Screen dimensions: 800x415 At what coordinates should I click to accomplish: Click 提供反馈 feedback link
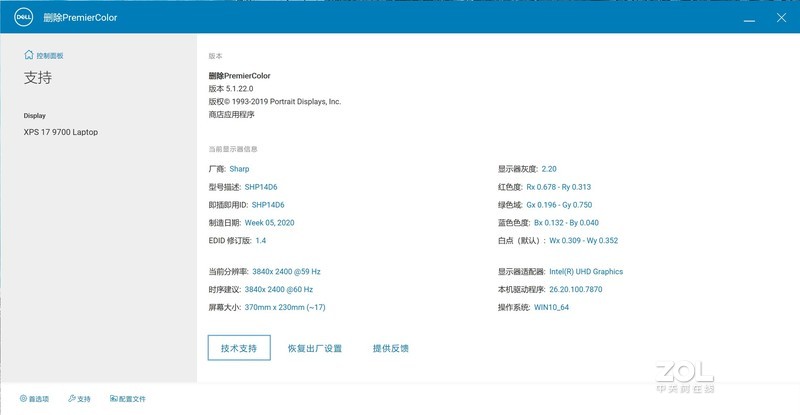[391, 348]
